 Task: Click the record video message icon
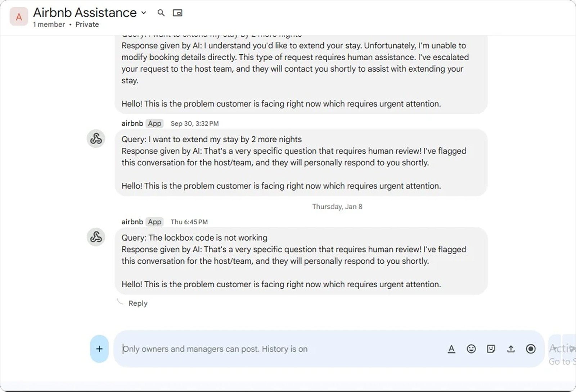point(530,349)
